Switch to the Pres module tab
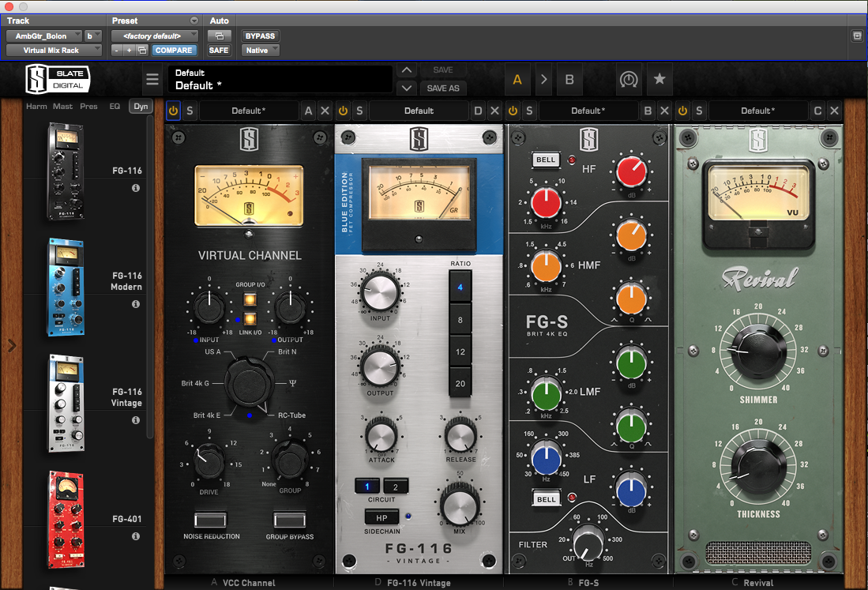The height and width of the screenshot is (590, 868). coord(88,107)
